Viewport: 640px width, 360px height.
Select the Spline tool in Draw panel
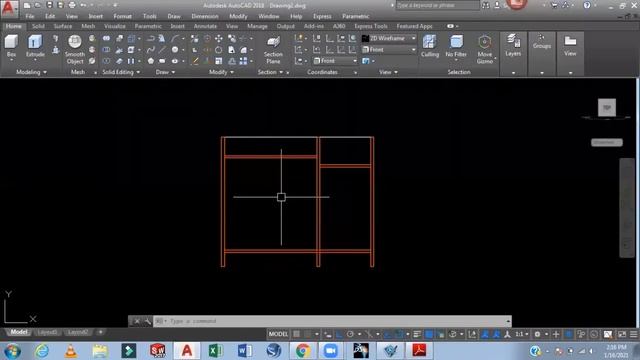tap(151, 50)
